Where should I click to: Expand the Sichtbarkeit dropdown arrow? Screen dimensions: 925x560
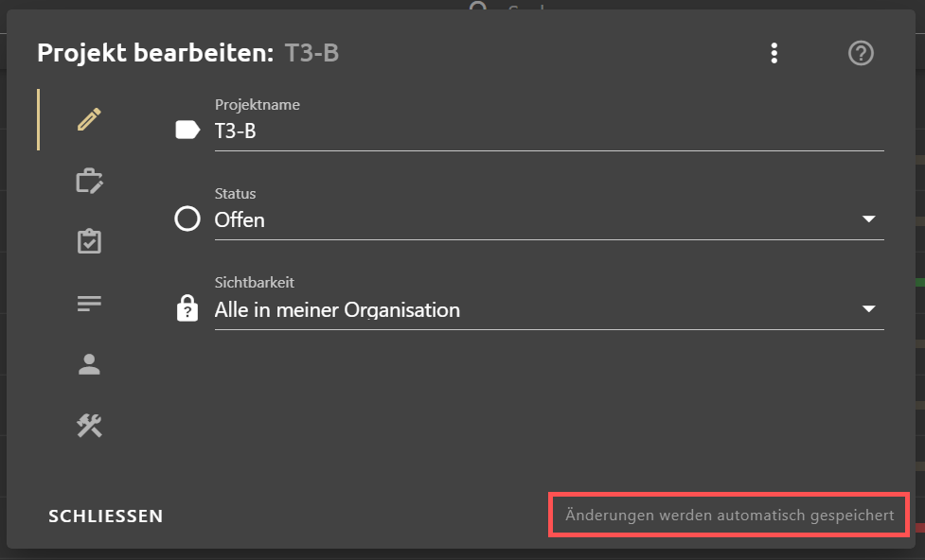(868, 309)
